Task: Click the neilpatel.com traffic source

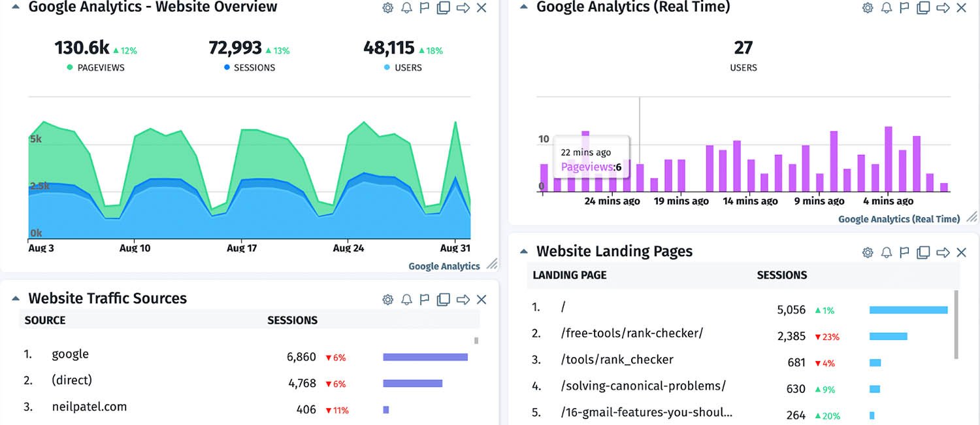Action: pos(89,407)
